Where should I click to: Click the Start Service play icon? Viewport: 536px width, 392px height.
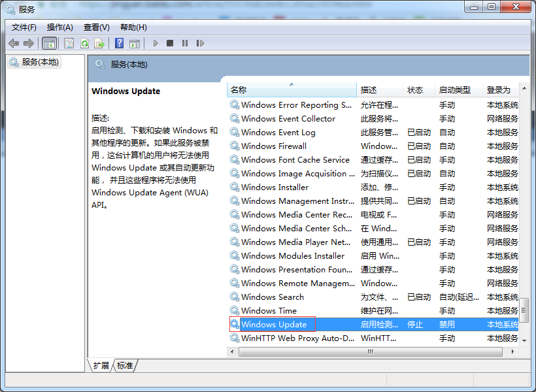pos(156,43)
